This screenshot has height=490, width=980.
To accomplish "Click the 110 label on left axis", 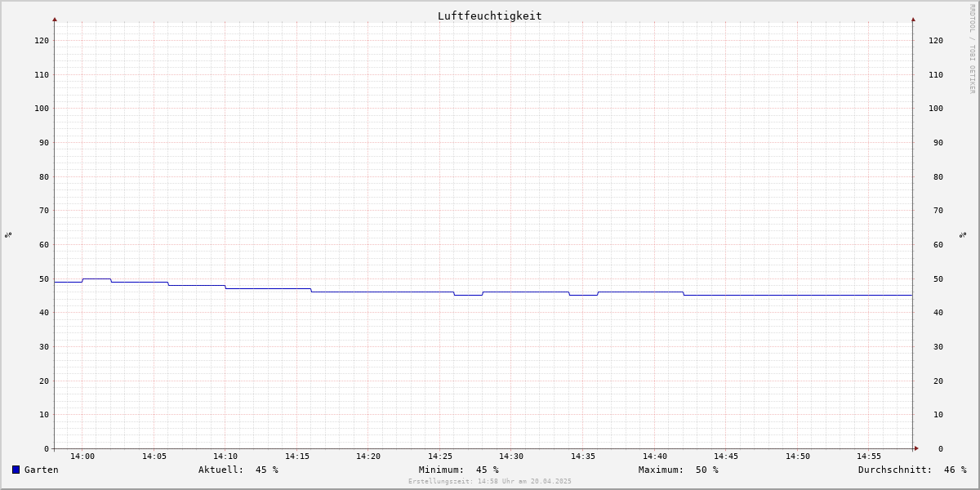I will coord(42,75).
